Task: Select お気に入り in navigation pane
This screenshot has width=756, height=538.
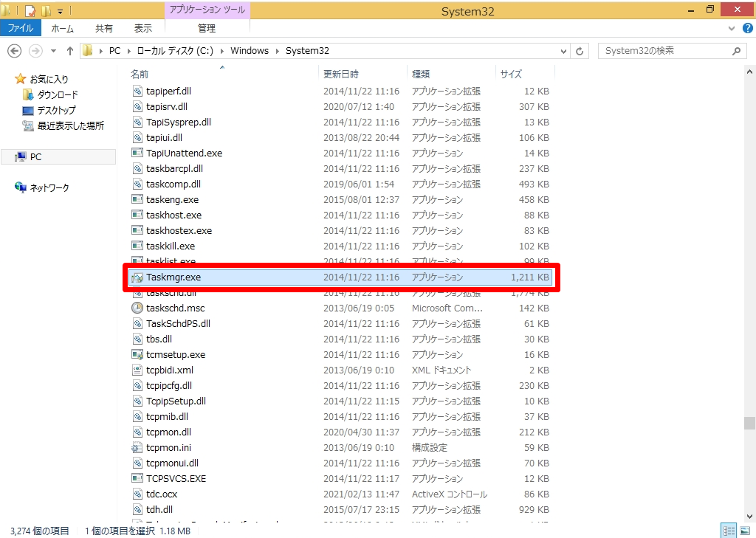Action: (x=49, y=79)
